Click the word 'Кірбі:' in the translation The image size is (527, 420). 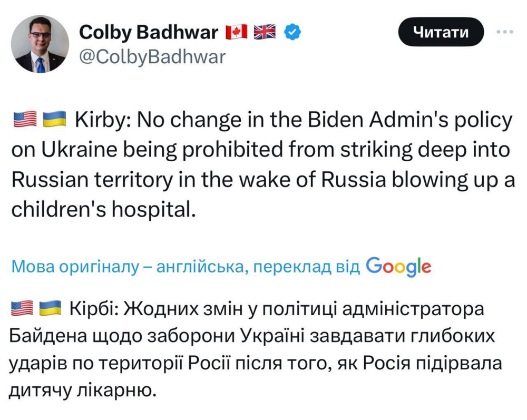coord(95,308)
